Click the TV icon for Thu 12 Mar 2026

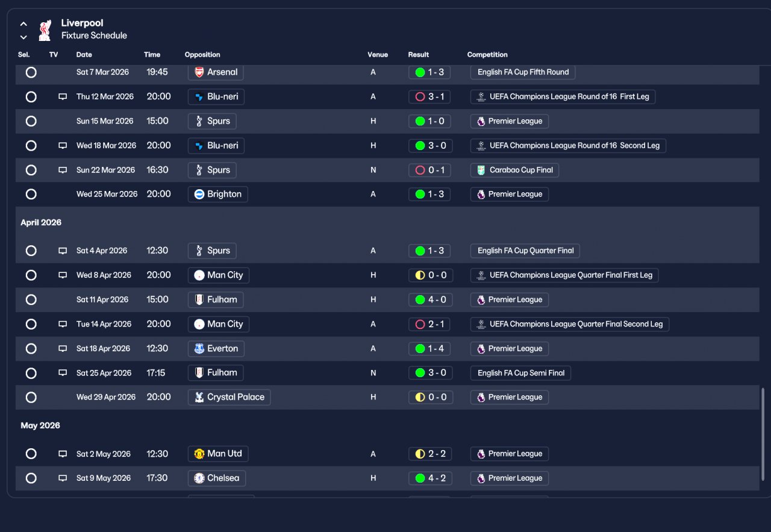(x=63, y=96)
